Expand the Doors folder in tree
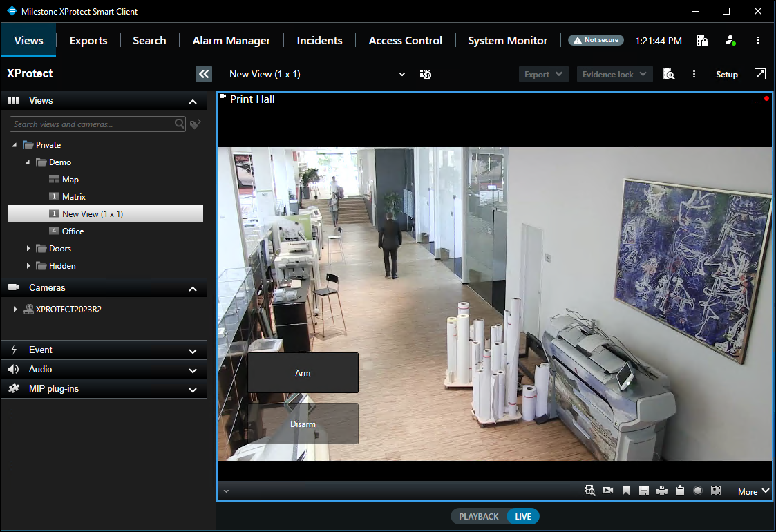The height and width of the screenshot is (532, 776). coord(28,249)
